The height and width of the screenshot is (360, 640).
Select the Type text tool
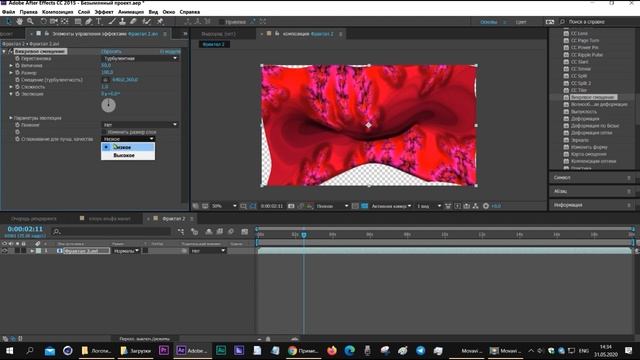(99, 21)
